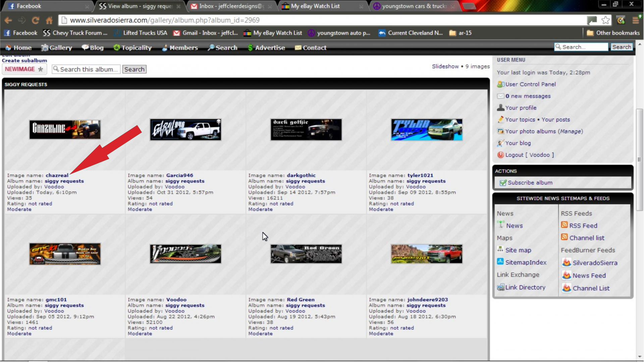644x362 pixels.
Task: Go to the site Home menu
Action: [18, 48]
